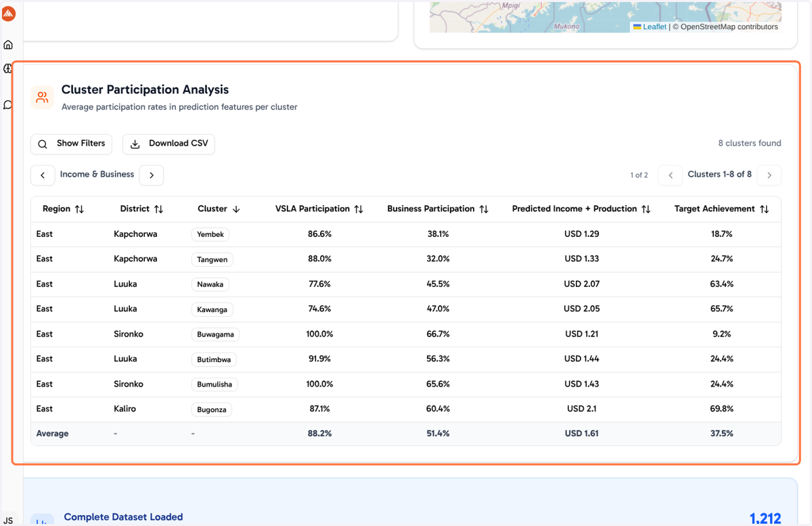Click Kawanga's 65.7% target achievement
The height and width of the screenshot is (526, 812).
click(x=721, y=309)
